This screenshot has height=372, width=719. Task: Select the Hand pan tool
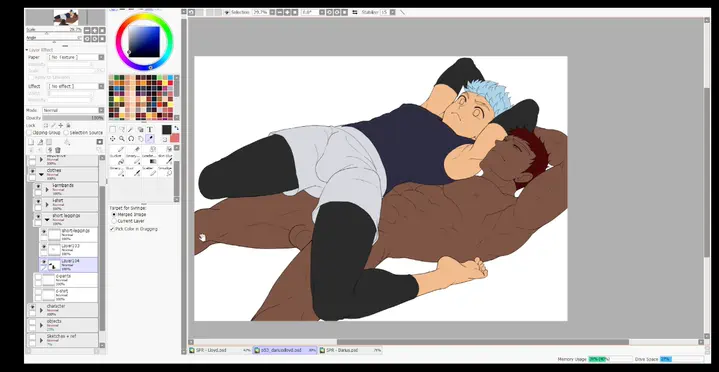click(140, 139)
